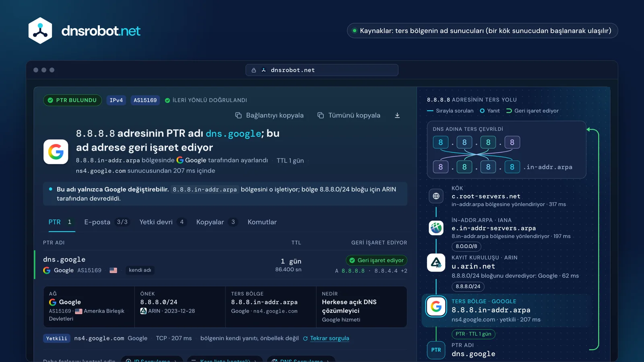
Task: Click the IANA icon for e.in-addr-servers.arpa
Action: (436, 228)
